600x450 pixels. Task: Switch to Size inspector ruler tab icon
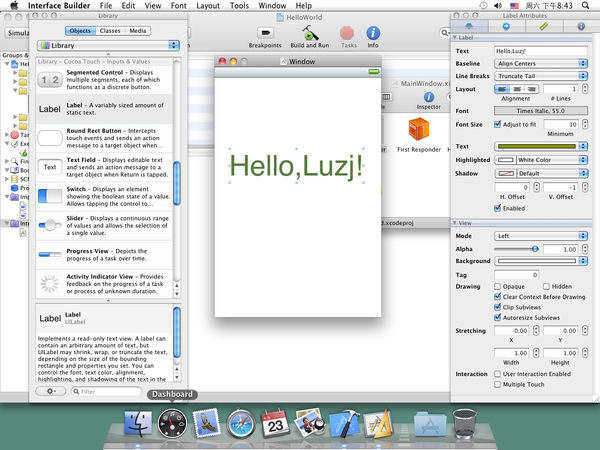pos(544,26)
